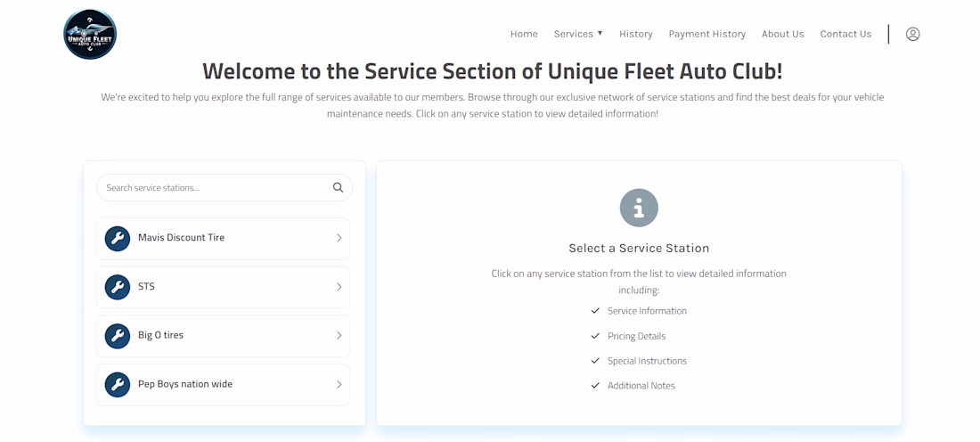Click the checkmark next to Pricing Details
The height and width of the screenshot is (442, 980).
[595, 336]
